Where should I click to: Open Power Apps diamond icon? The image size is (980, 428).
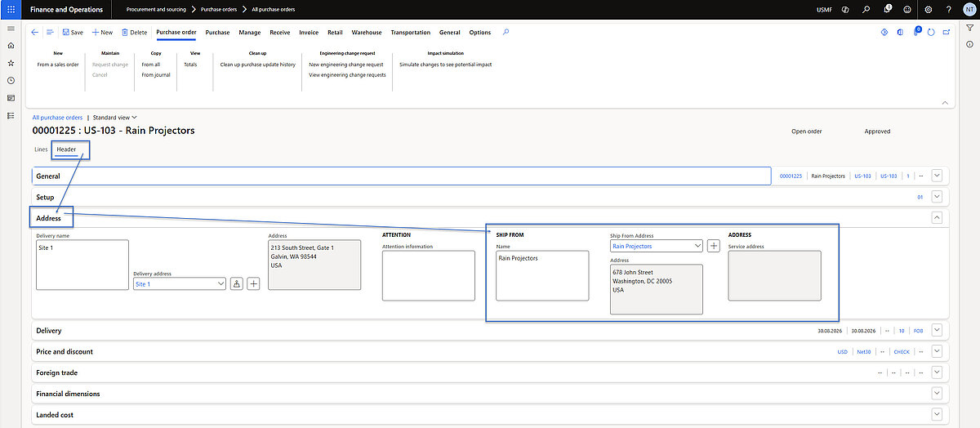(884, 32)
